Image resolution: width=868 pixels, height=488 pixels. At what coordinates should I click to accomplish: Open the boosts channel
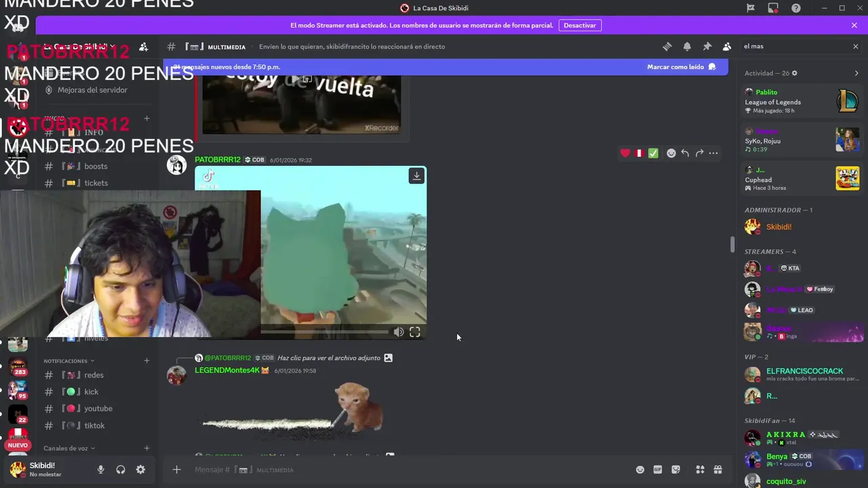95,166
